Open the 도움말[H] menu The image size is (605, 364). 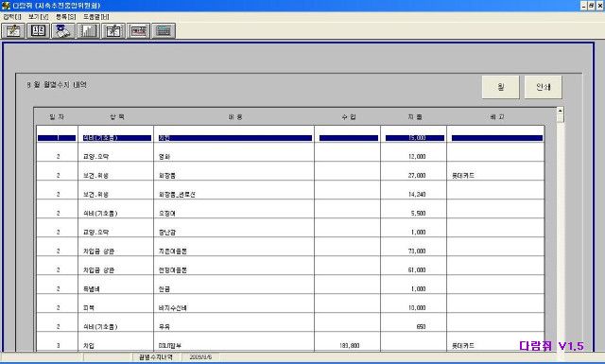pos(96,17)
